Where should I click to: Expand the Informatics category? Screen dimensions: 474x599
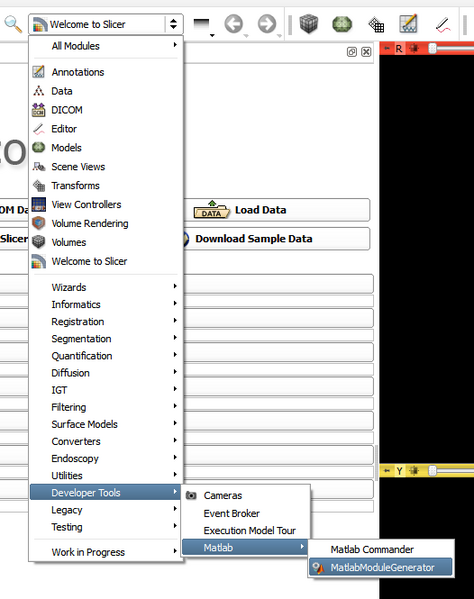[106, 304]
